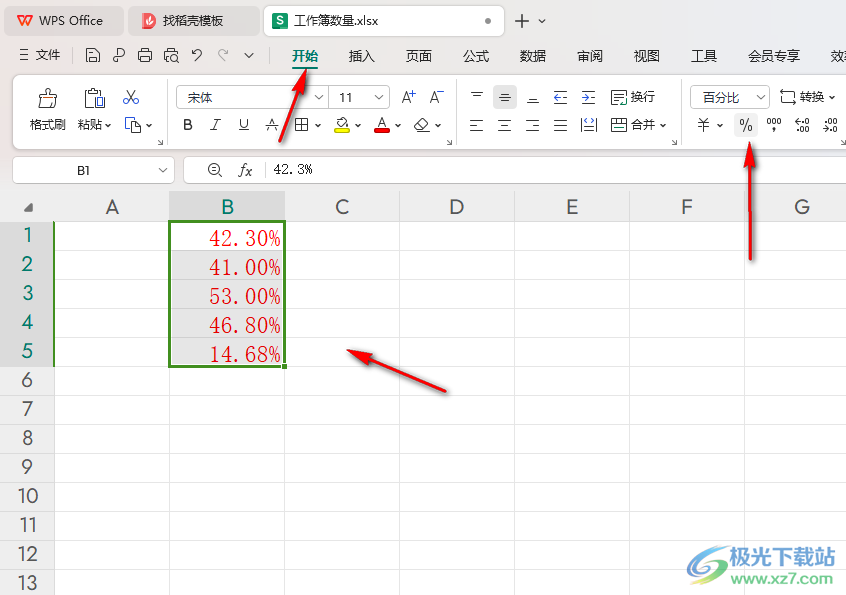Open the File (文件) menu
Viewport: 846px width, 595px height.
40,55
